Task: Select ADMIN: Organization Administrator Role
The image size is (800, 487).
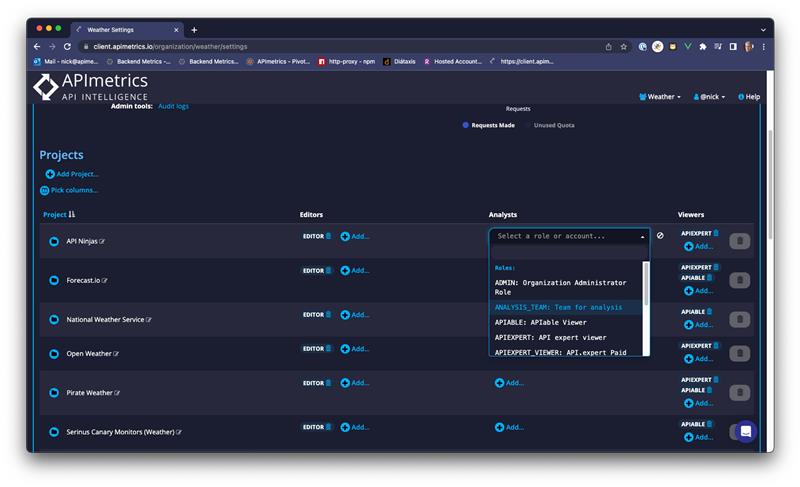Action: tap(565, 287)
